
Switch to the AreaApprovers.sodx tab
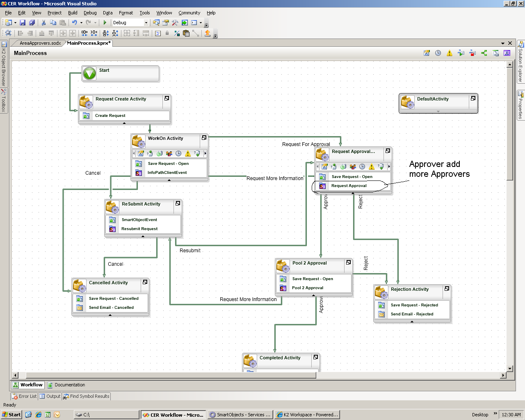click(x=40, y=43)
